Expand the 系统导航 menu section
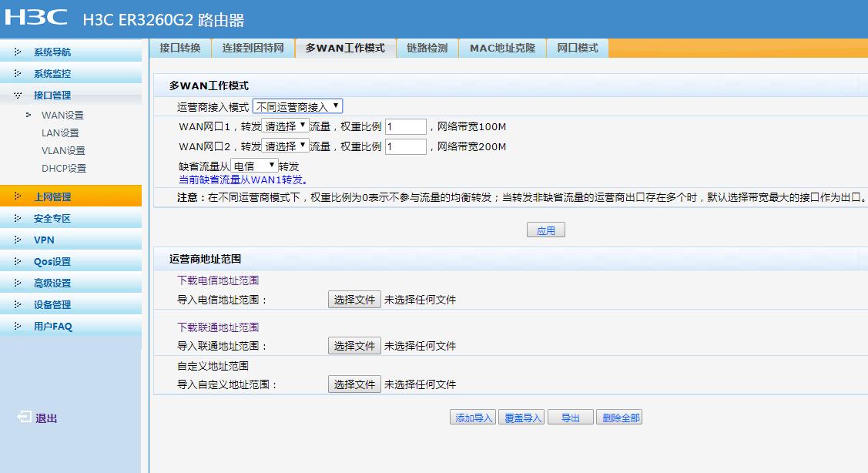Viewport: 868px width, 473px height. click(71, 52)
